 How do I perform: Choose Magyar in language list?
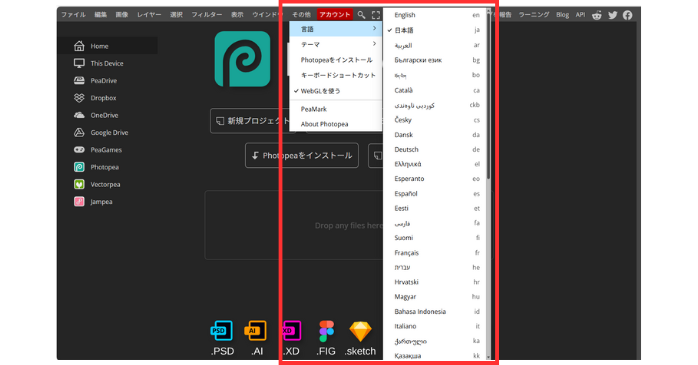434,296
